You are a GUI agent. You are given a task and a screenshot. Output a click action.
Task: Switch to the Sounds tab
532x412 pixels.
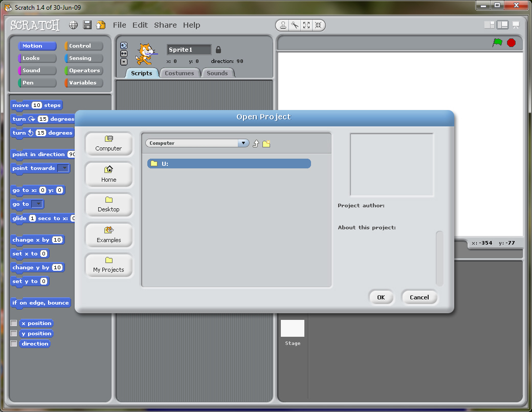tap(217, 73)
